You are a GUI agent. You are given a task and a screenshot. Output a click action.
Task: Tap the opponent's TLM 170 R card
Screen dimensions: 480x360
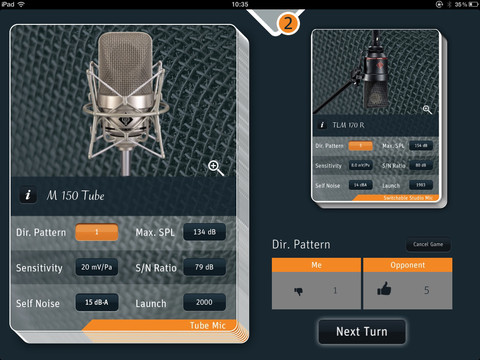[x=376, y=116]
